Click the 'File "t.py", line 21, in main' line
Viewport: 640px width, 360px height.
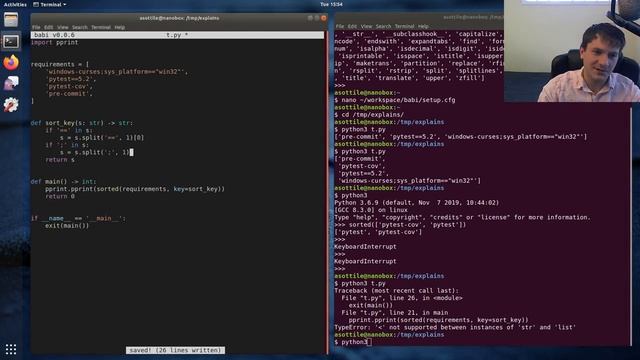coord(395,313)
